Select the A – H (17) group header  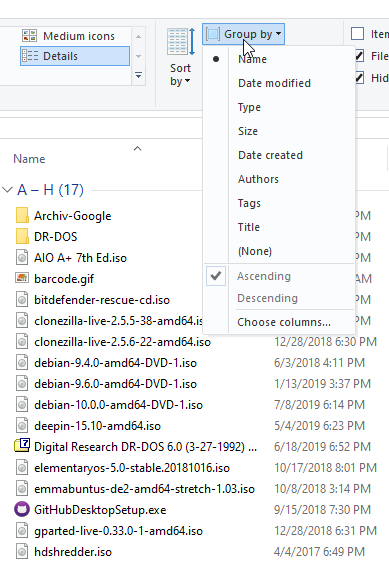click(x=50, y=190)
